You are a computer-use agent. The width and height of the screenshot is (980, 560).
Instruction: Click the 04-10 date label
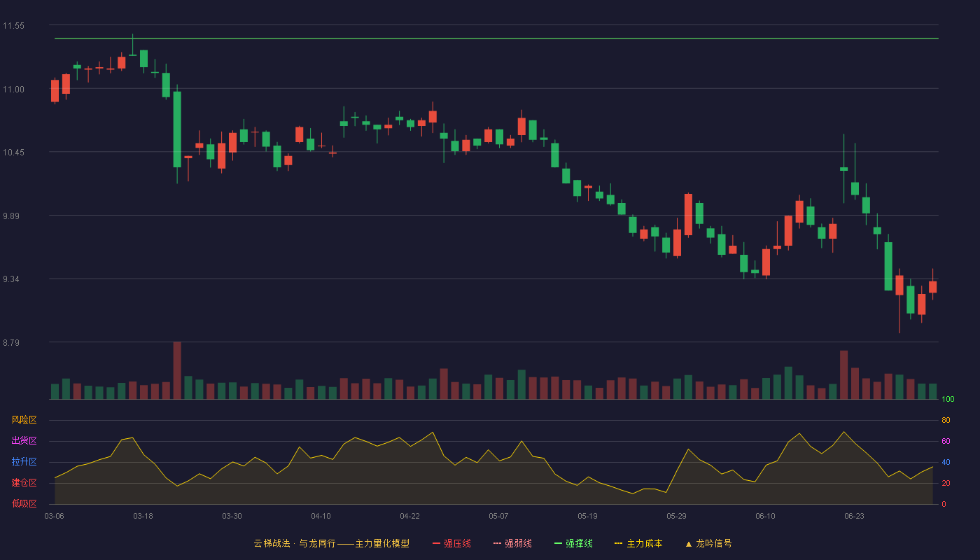click(x=321, y=516)
